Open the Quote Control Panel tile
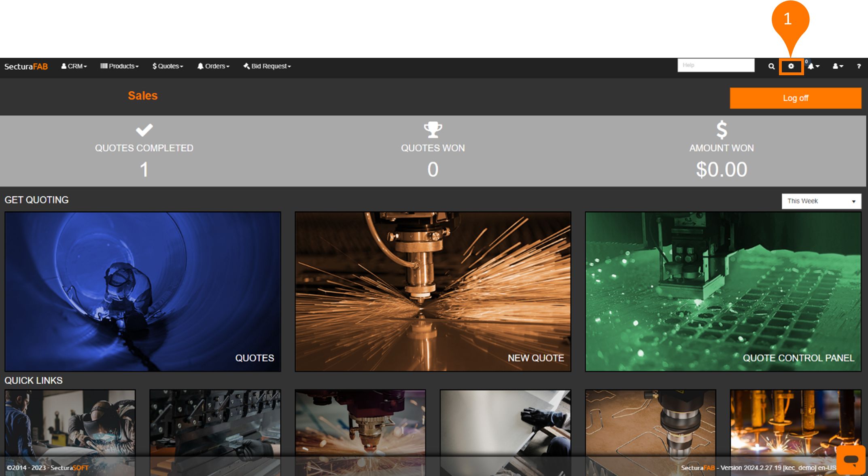868x476 pixels. [x=723, y=291]
